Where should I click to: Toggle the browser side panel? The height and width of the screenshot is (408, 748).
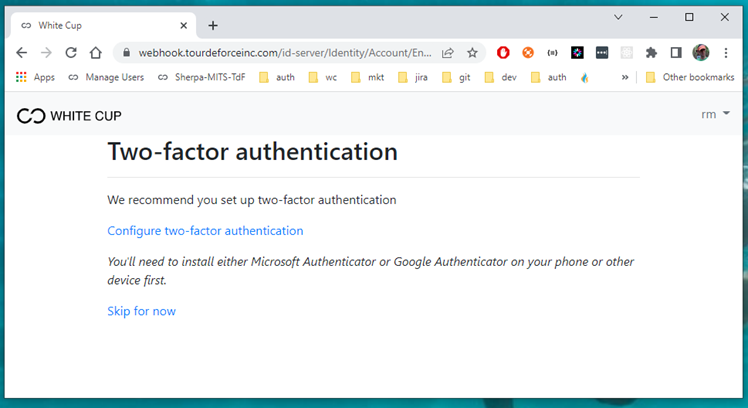tap(676, 52)
